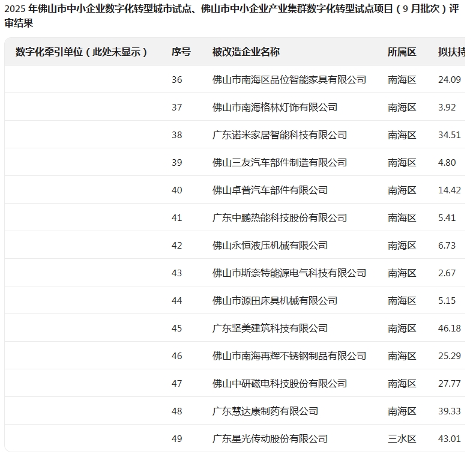Click 广东诺米家居智能科技有限公司 in row 38
The width and height of the screenshot is (476, 454).
click(x=280, y=135)
